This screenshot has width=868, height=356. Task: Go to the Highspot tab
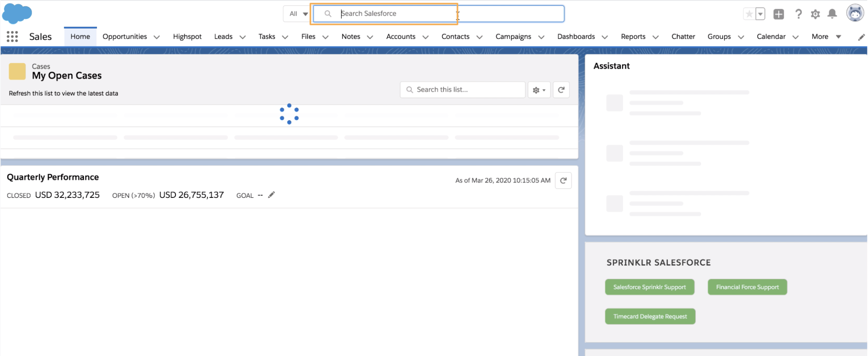pyautogui.click(x=187, y=37)
